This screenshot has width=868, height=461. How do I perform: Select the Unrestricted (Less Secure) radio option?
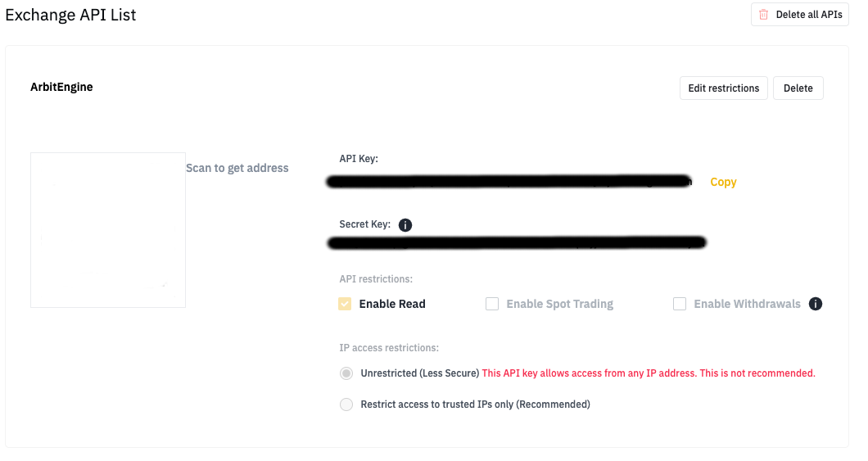click(x=346, y=373)
